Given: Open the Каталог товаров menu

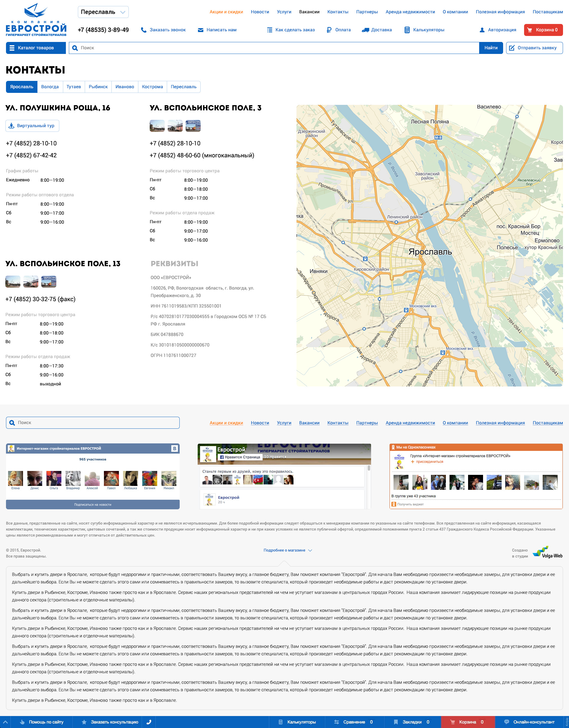Looking at the screenshot, I should point(36,48).
